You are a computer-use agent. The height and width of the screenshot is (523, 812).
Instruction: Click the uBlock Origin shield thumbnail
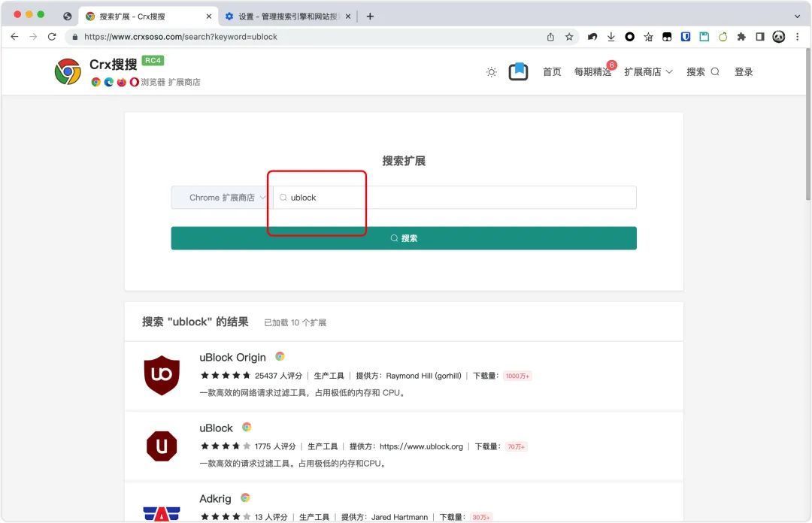tap(162, 376)
